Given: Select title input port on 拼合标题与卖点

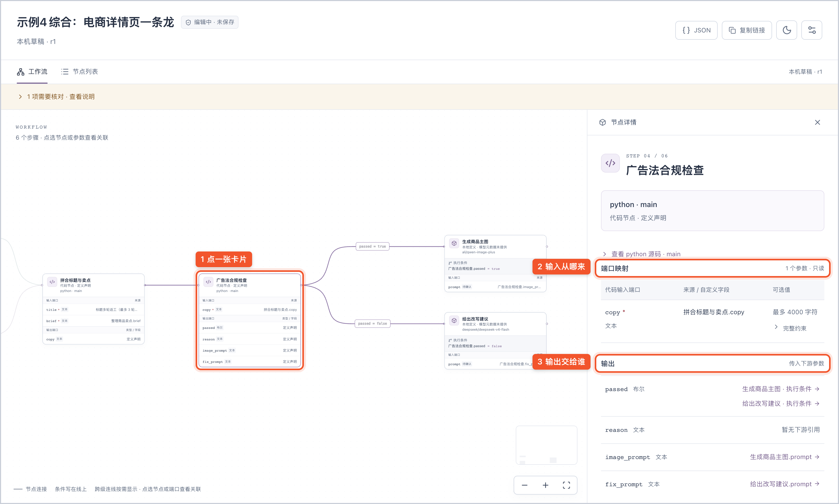Looking at the screenshot, I should pyautogui.click(x=93, y=310).
